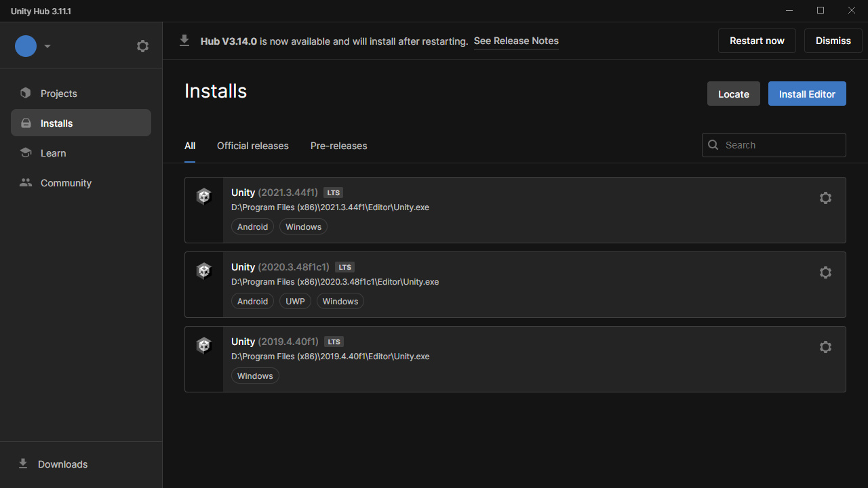Click the UWP module tag

click(295, 302)
